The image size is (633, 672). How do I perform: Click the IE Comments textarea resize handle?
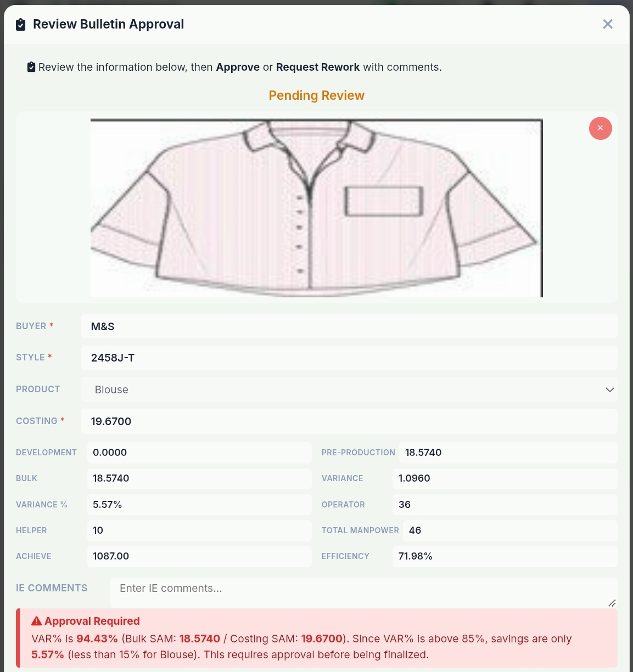tap(612, 603)
